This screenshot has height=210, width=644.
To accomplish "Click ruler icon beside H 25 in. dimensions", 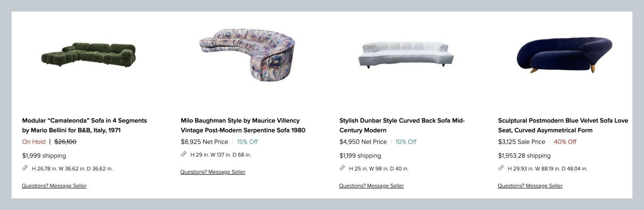I will point(342,168).
